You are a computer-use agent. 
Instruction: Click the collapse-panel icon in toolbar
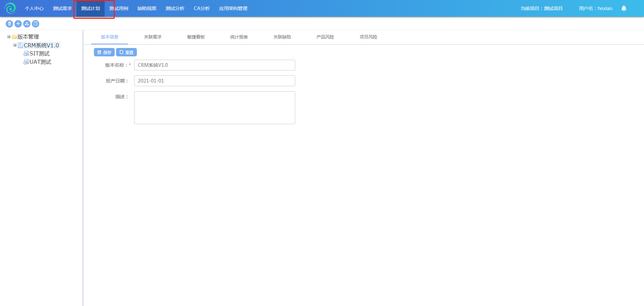36,24
